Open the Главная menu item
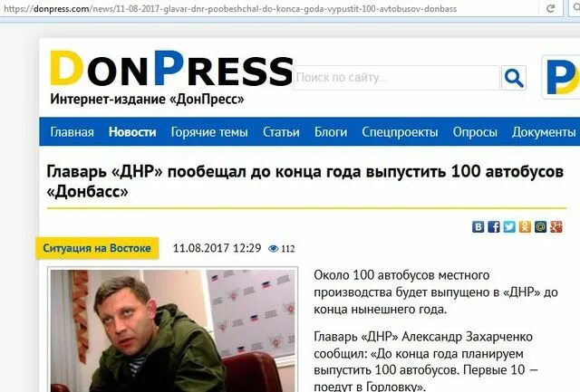Image resolution: width=580 pixels, height=392 pixels. point(72,132)
